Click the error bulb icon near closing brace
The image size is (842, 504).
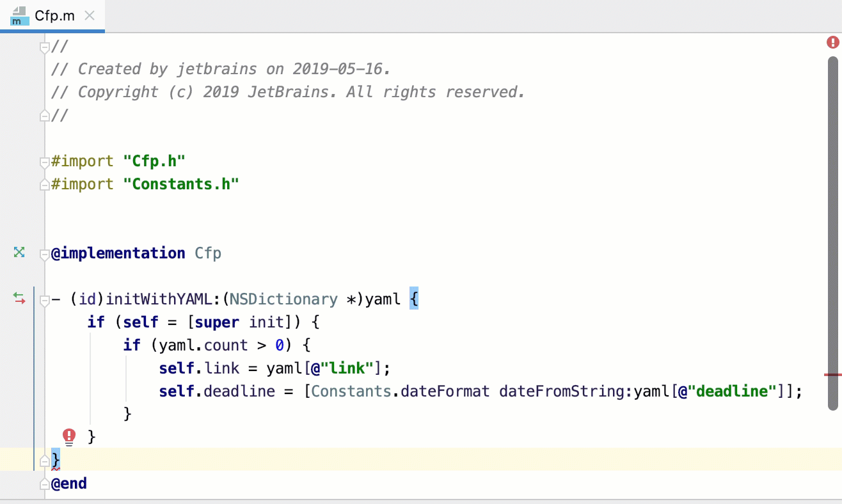(x=69, y=437)
